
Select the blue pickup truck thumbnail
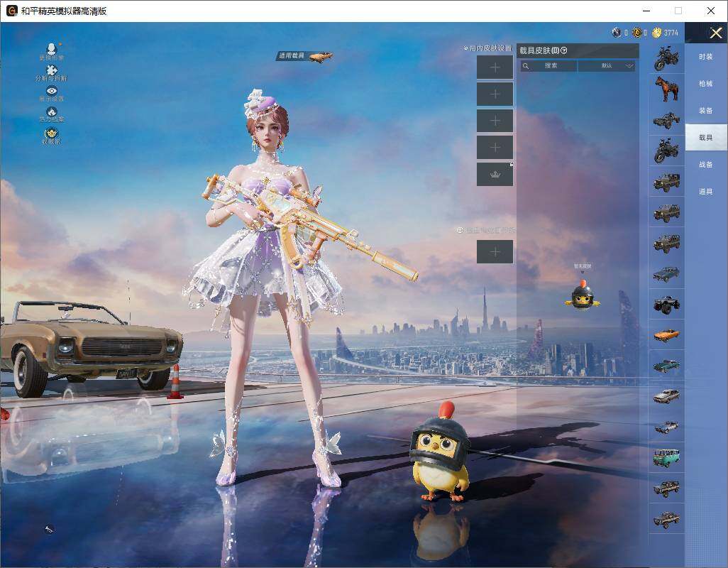tap(667, 273)
